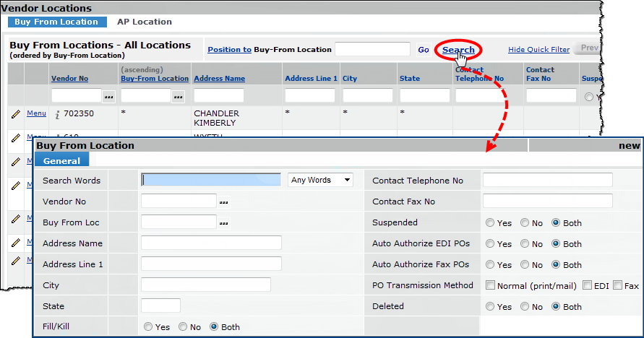The image size is (644, 338).
Task: Expand the Any Words dropdown
Action: click(320, 180)
